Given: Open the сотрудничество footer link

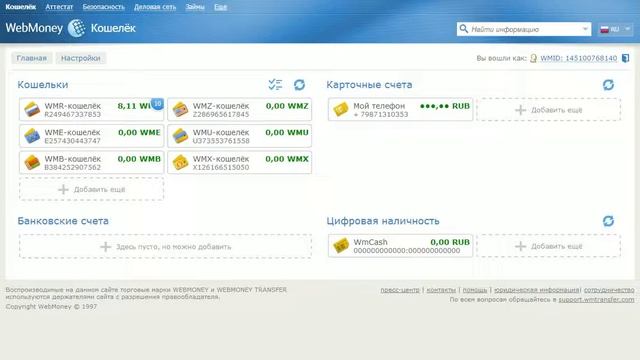Looking at the screenshot, I should click(609, 290).
